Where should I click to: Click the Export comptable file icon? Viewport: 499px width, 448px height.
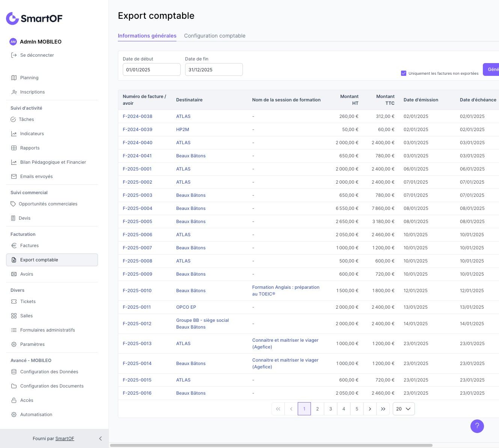pyautogui.click(x=14, y=260)
